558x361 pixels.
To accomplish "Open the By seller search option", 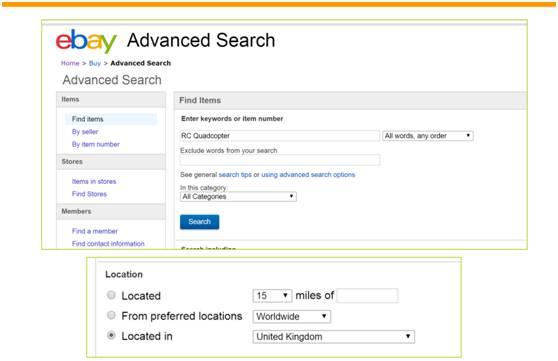I will [85, 132].
